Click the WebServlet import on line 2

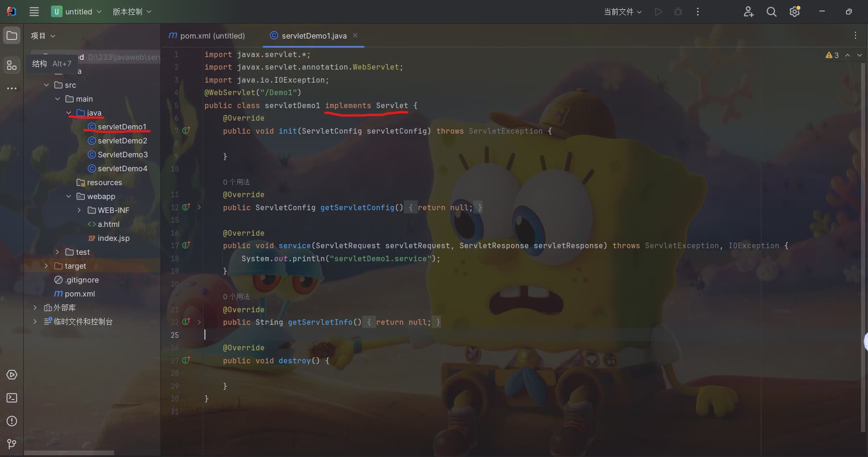(376, 67)
